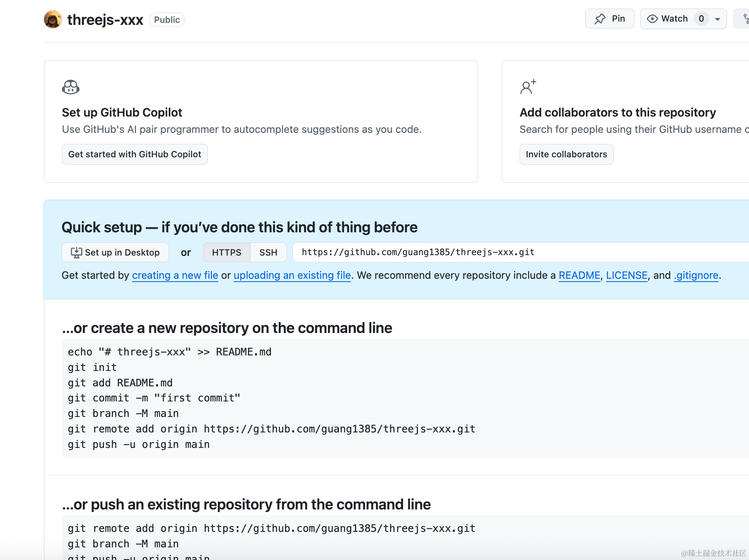Click git branch -M main under push existing repository
The image size is (749, 560).
click(x=123, y=544)
